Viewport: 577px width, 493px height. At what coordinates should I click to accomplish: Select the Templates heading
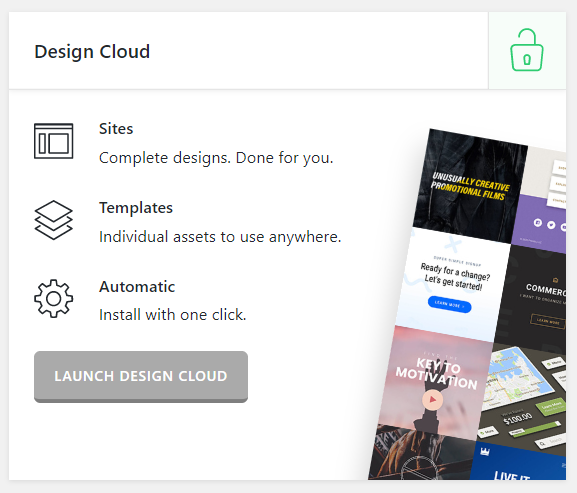pos(136,208)
